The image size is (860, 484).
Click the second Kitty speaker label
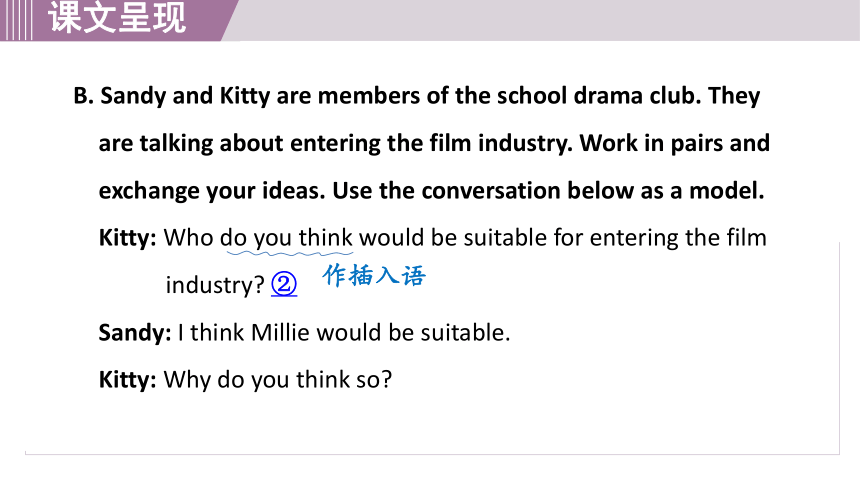127,380
